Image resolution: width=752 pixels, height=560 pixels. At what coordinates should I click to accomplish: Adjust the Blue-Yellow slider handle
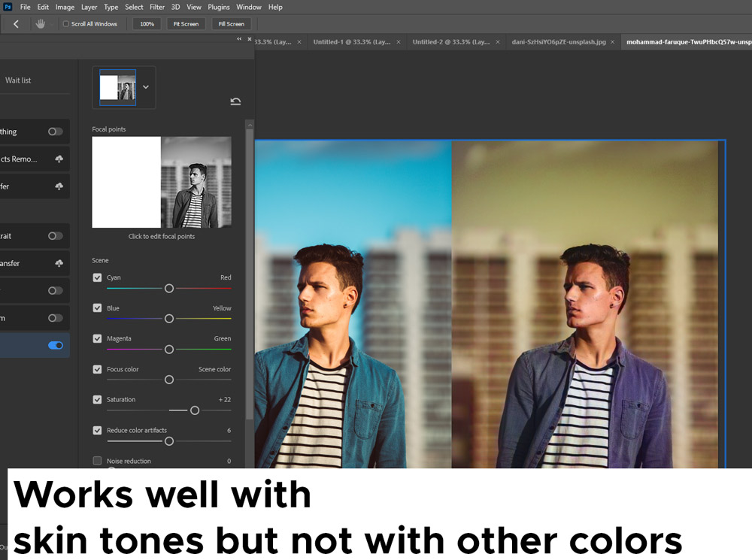(x=168, y=319)
